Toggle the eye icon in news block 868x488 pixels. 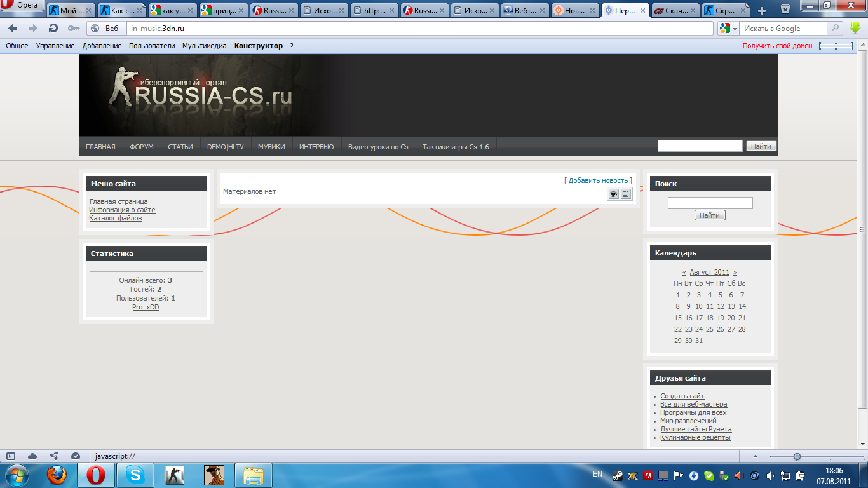pos(613,194)
